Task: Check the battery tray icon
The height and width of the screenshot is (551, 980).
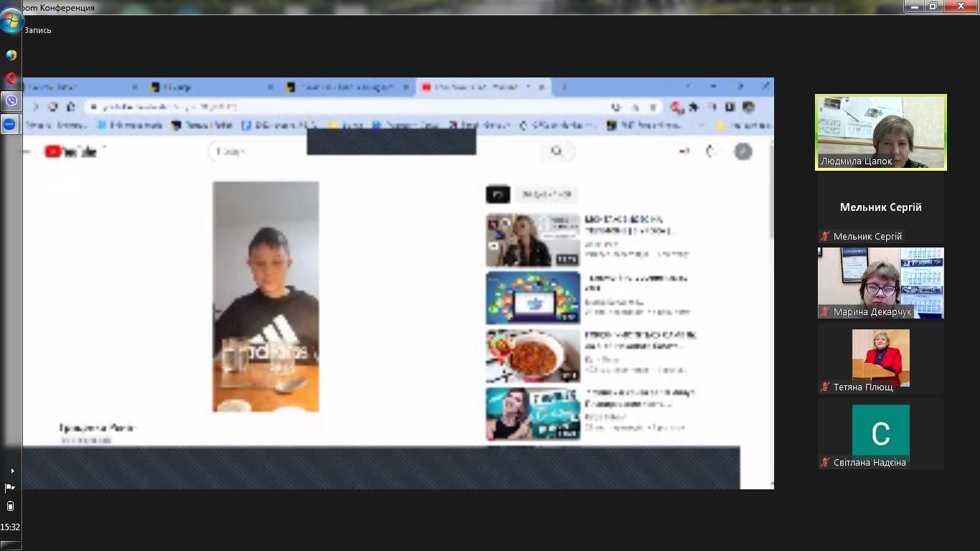Action: point(10,506)
